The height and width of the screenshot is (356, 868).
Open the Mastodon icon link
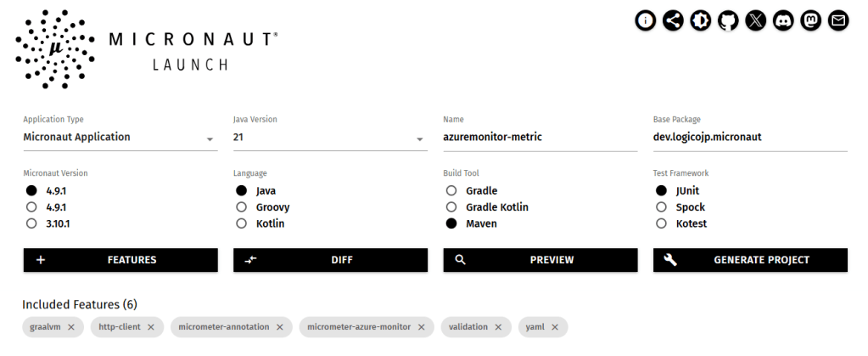pos(810,20)
